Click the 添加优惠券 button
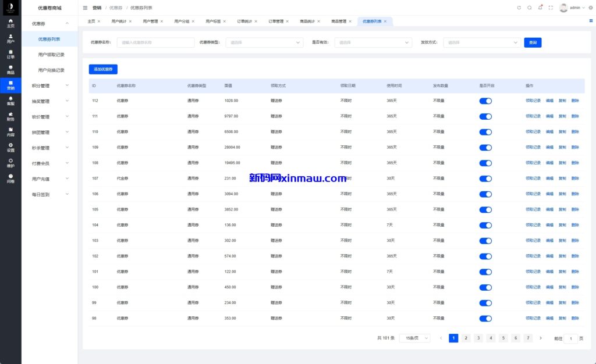The image size is (596, 364). (x=102, y=69)
